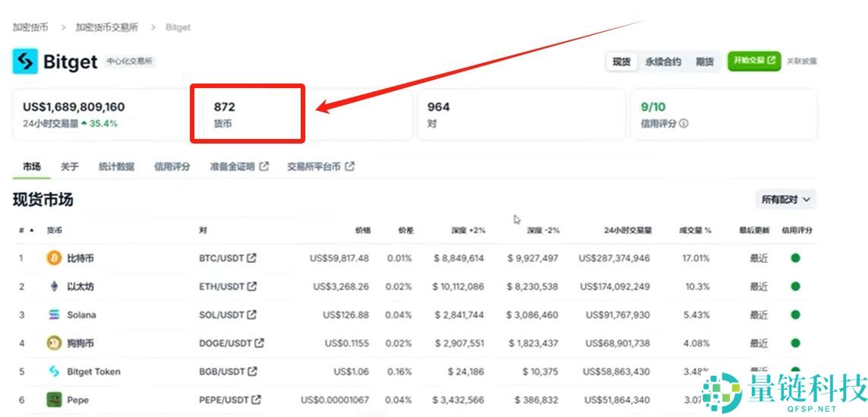The width and height of the screenshot is (868, 417).
Task: Expand the 所有配对 dropdown
Action: coord(785,199)
